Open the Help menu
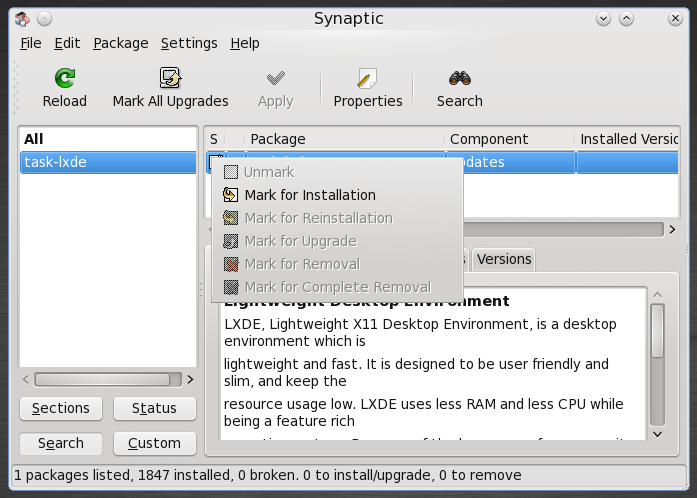 (x=244, y=43)
